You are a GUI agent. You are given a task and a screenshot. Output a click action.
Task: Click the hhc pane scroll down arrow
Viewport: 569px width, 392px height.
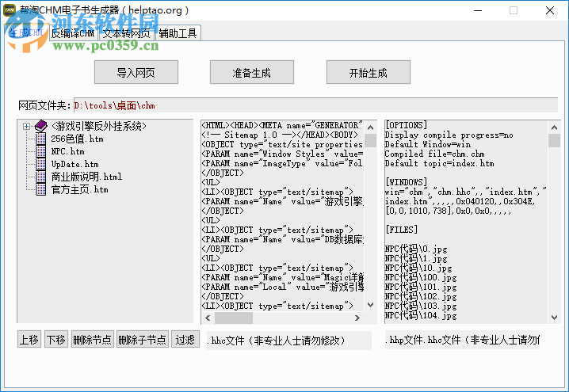click(371, 305)
